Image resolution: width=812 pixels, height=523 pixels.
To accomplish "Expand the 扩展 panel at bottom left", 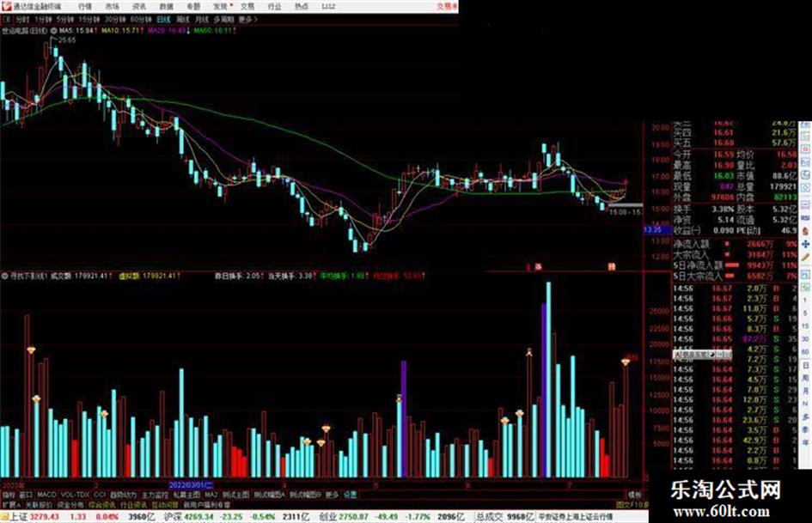I will [11, 504].
